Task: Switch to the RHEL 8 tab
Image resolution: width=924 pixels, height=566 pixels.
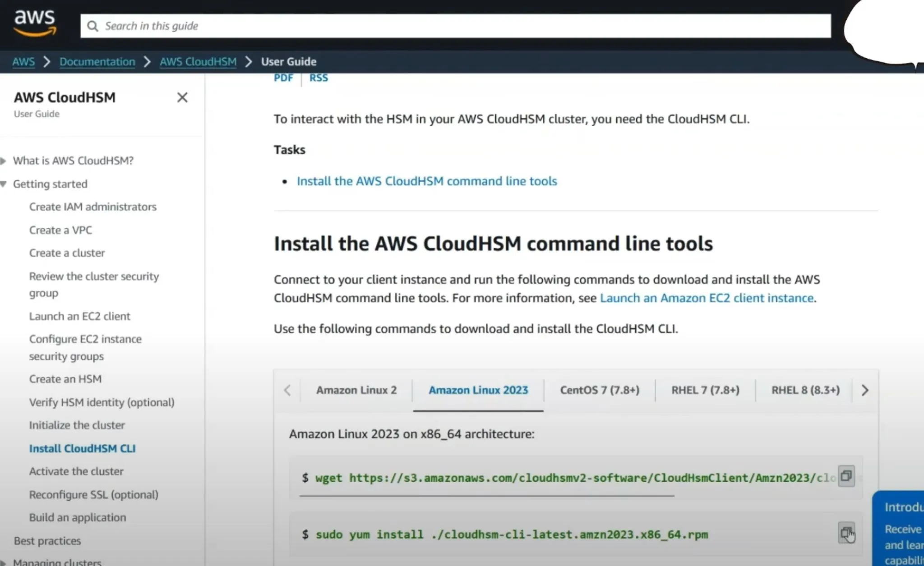Action: coord(805,390)
